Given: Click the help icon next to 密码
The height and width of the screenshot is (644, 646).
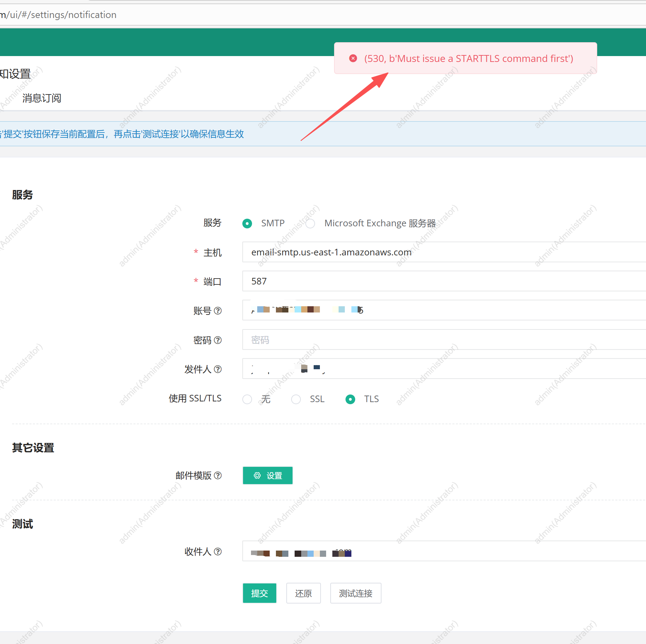Looking at the screenshot, I should click(218, 340).
